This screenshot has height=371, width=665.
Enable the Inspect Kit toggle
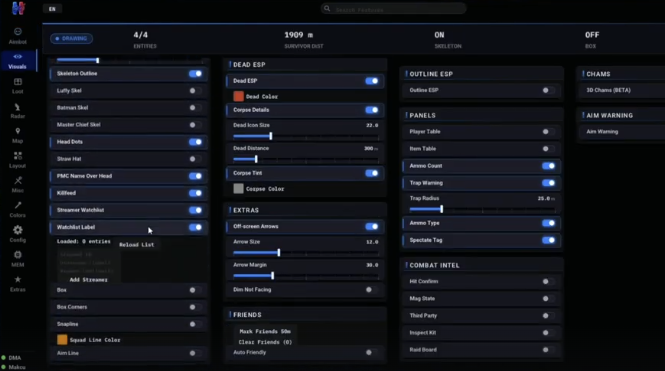tap(548, 333)
